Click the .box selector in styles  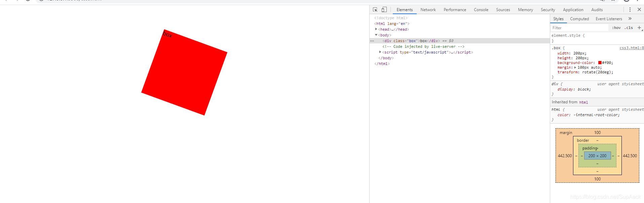tap(557, 48)
